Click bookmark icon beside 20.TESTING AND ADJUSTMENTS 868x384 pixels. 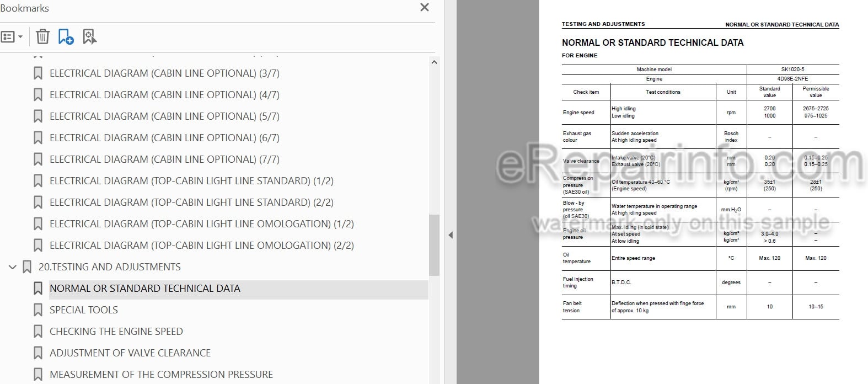click(27, 267)
